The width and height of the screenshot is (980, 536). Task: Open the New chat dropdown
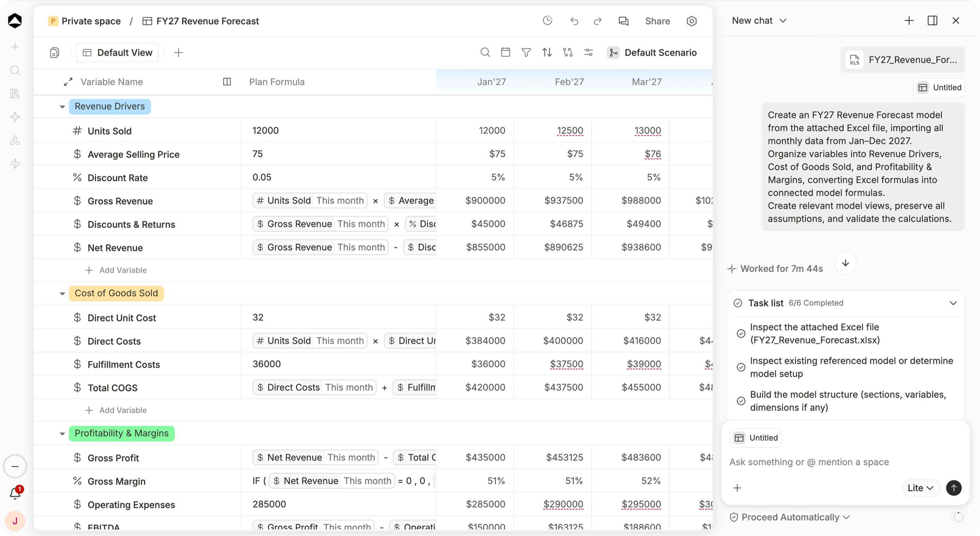click(x=759, y=20)
